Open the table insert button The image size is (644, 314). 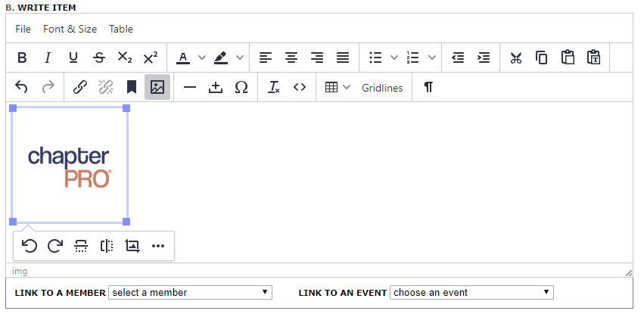(x=331, y=88)
